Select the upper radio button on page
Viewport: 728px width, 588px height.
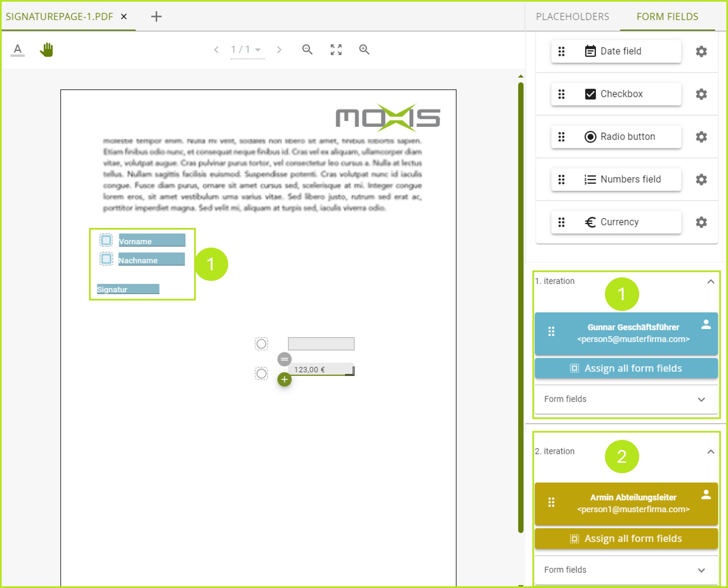[x=261, y=344]
